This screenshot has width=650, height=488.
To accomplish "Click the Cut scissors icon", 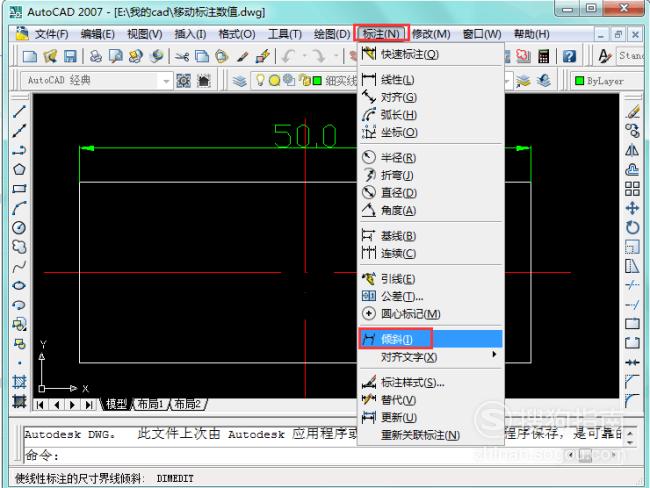I will [182, 56].
